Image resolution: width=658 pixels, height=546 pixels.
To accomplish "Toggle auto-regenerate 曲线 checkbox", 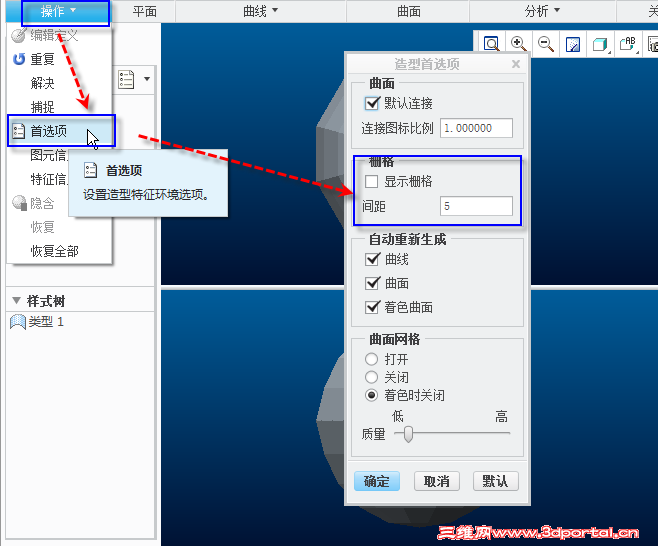I will click(372, 259).
